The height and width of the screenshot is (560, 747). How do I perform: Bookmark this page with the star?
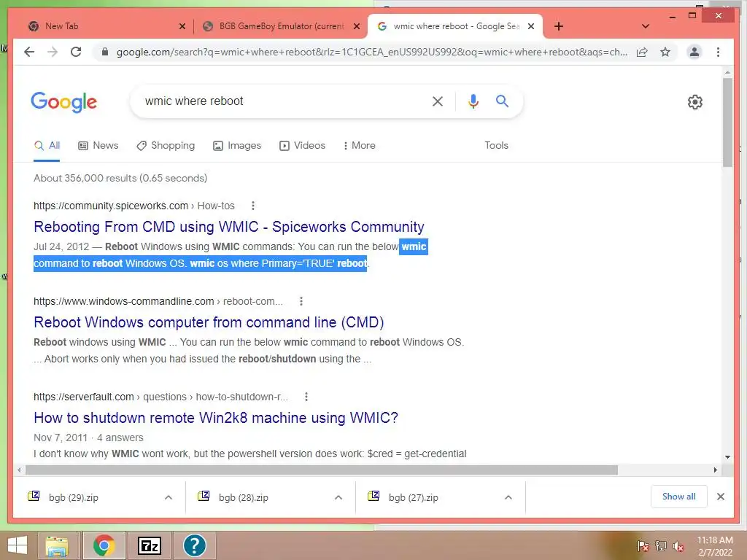coord(665,52)
